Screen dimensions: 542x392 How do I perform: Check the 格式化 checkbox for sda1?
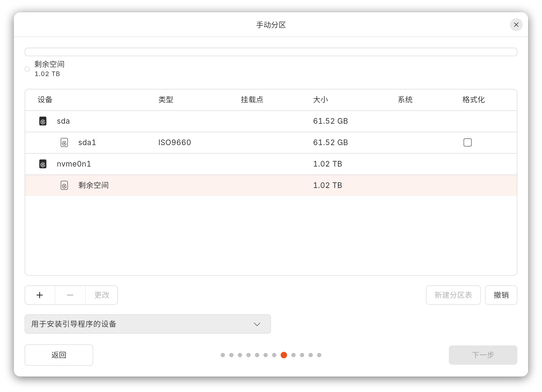[468, 142]
